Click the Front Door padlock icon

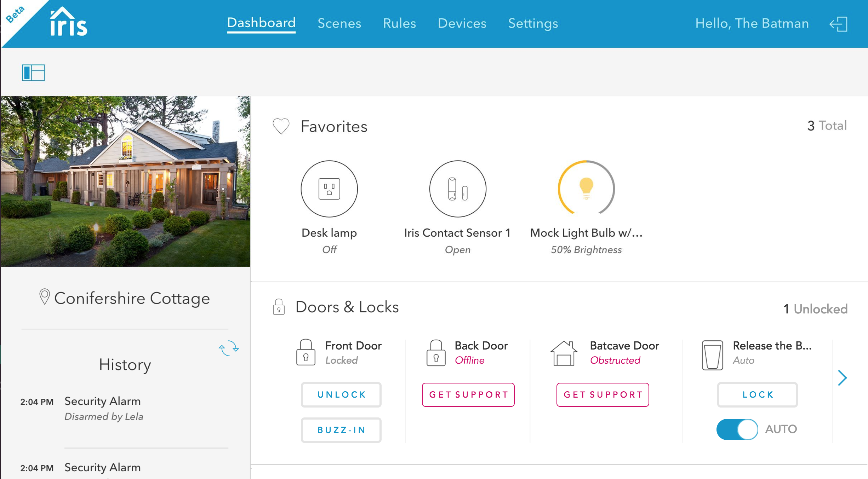coord(305,352)
